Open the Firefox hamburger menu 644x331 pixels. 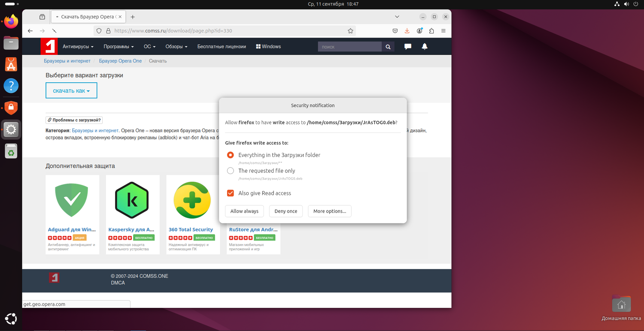pyautogui.click(x=444, y=31)
